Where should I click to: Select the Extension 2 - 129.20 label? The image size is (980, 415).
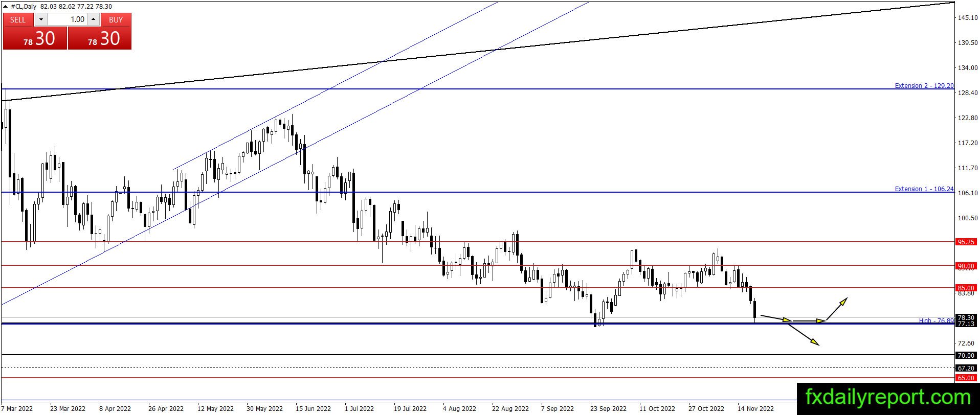point(924,86)
